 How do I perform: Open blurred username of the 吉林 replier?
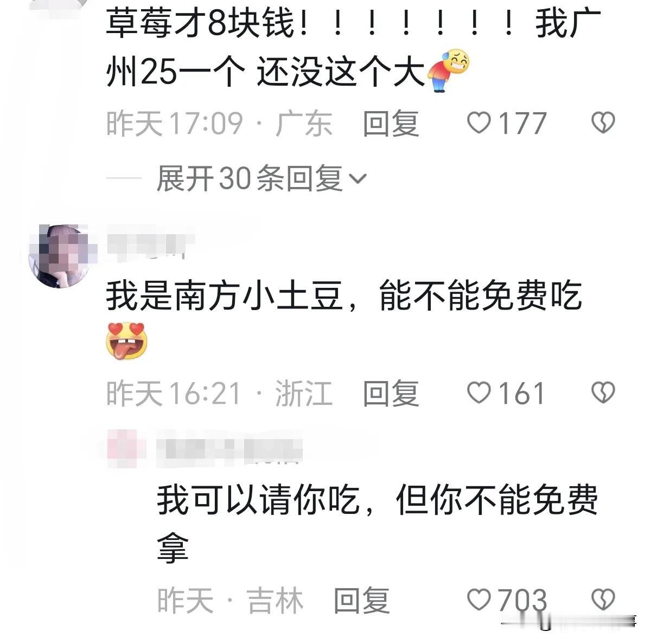[x=229, y=450]
